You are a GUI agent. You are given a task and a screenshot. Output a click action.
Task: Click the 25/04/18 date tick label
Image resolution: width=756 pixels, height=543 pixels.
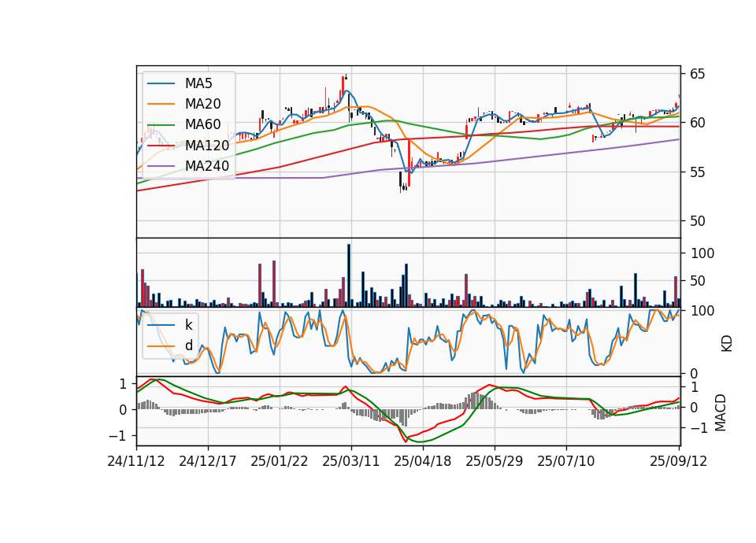tap(423, 461)
